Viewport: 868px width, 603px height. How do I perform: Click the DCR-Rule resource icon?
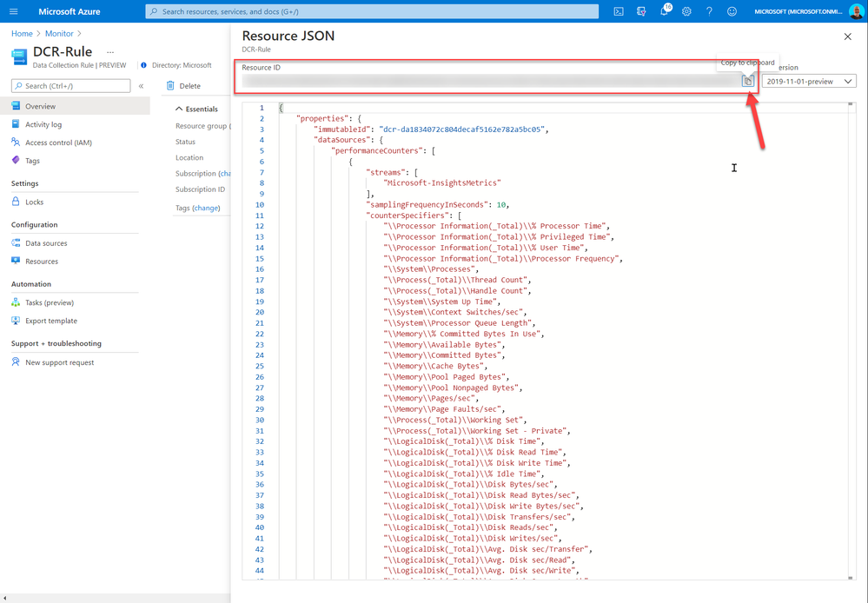click(x=19, y=56)
